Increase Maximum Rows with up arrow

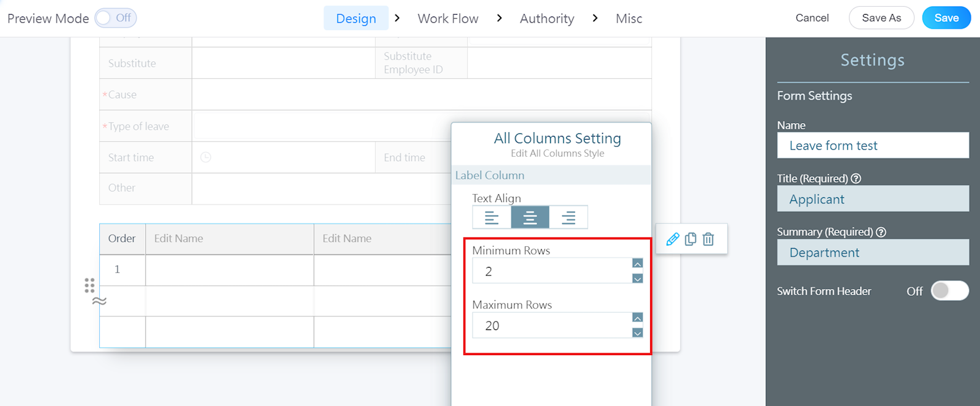point(637,318)
